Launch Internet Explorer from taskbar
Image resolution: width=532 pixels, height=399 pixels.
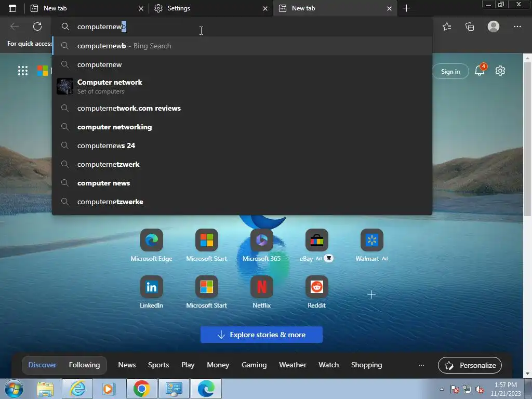tap(77, 389)
